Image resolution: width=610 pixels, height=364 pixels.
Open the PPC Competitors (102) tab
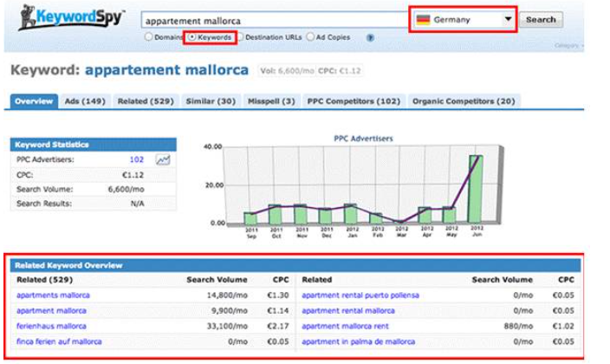pyautogui.click(x=354, y=101)
